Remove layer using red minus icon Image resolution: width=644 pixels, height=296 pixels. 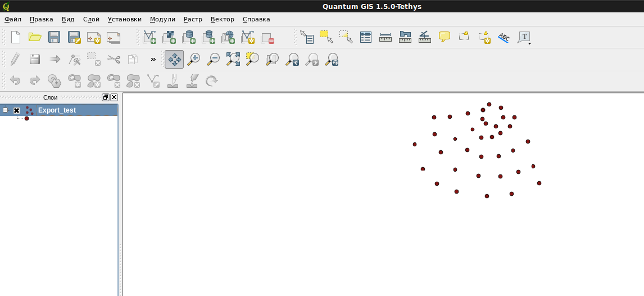[x=268, y=38]
